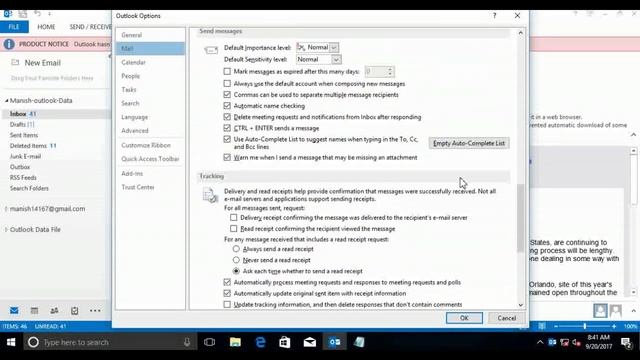Show hidden system tray icons
The width and height of the screenshot is (640, 360).
coord(540,342)
